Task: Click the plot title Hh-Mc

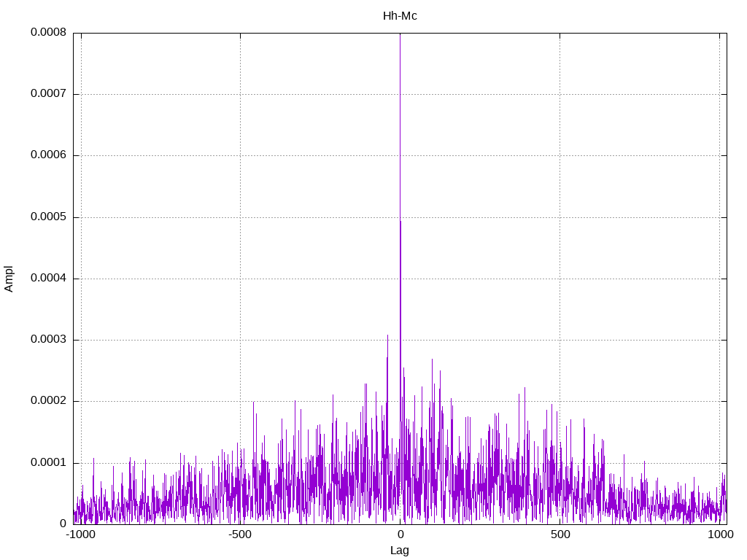Action: [x=400, y=15]
